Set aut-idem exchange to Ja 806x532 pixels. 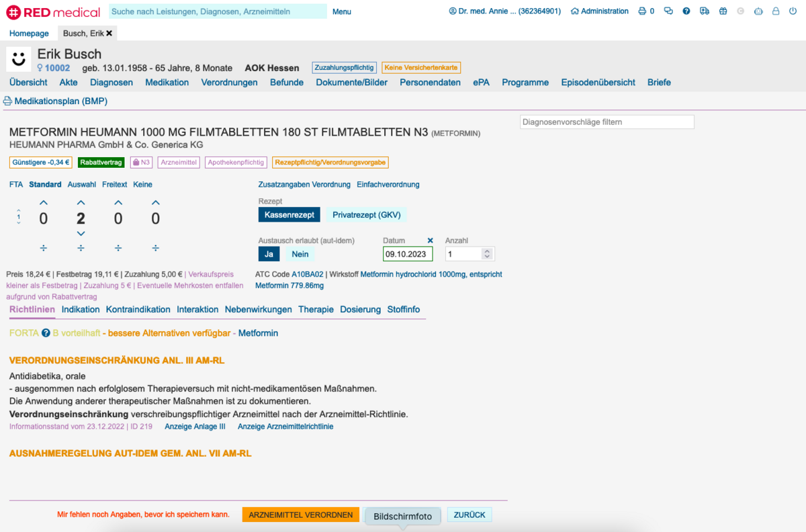click(269, 254)
